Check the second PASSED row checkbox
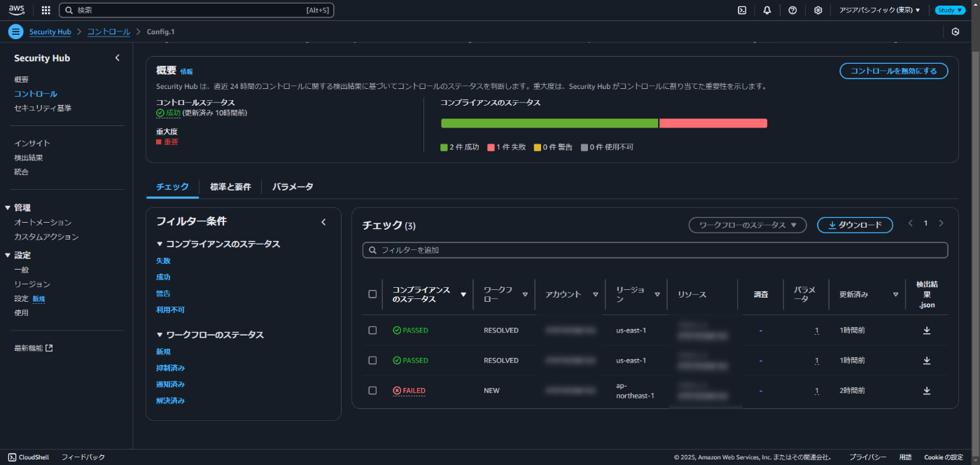980x465 pixels. pyautogui.click(x=372, y=360)
